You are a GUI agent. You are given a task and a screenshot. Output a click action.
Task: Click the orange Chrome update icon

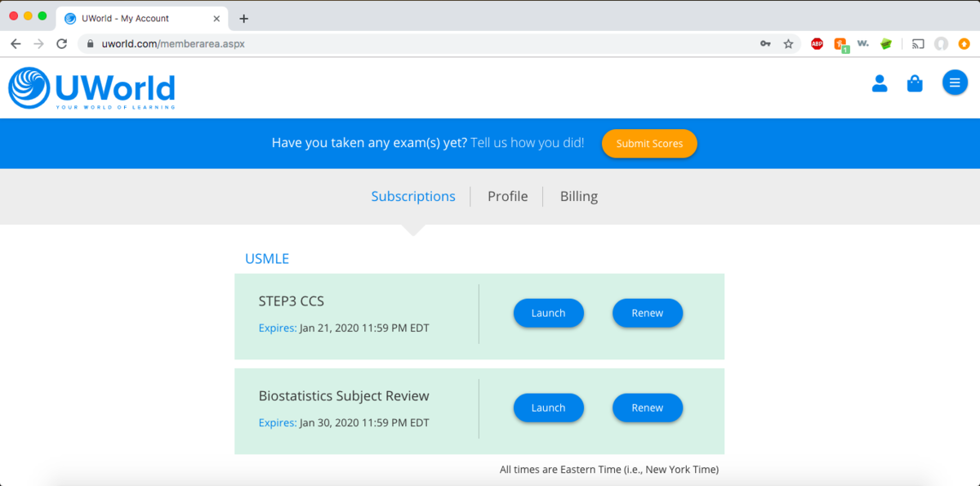pos(964,44)
